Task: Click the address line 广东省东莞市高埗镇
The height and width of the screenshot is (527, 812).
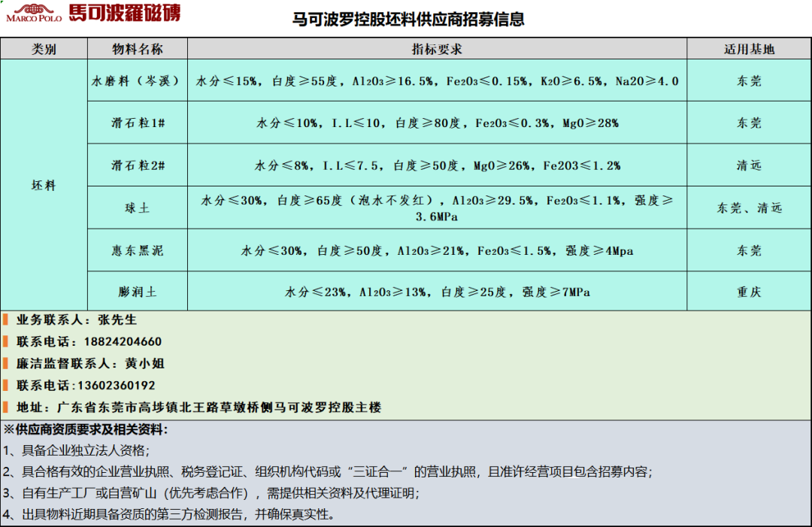Action: (198, 407)
